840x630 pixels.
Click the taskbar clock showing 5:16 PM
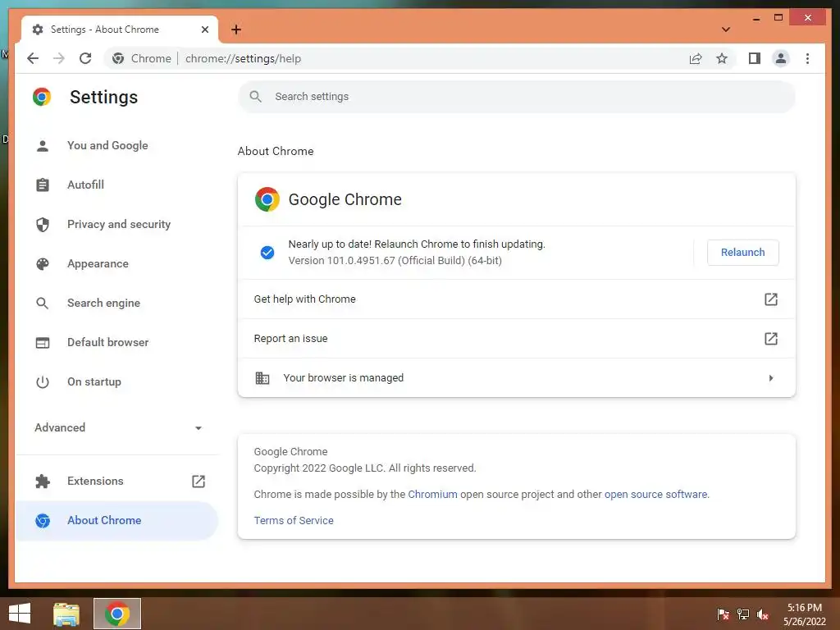804,614
